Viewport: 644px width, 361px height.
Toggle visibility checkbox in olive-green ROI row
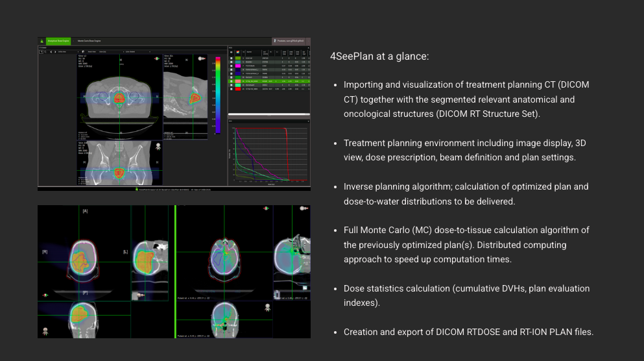[x=232, y=58]
